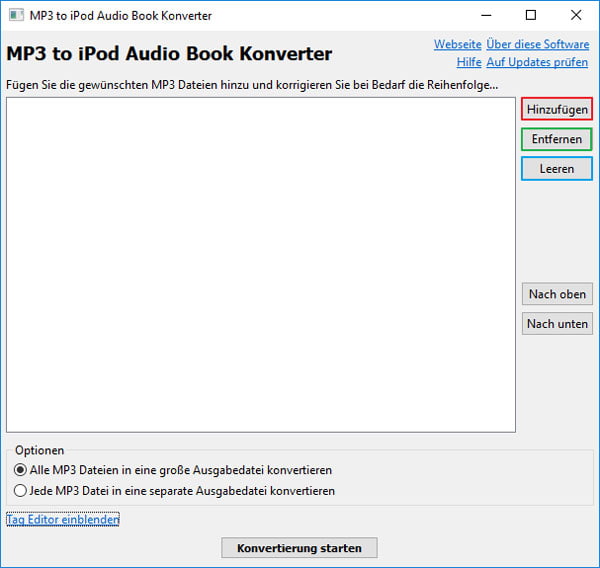The image size is (600, 568).
Task: Move the selected file up with Nach oben
Action: coord(556,294)
